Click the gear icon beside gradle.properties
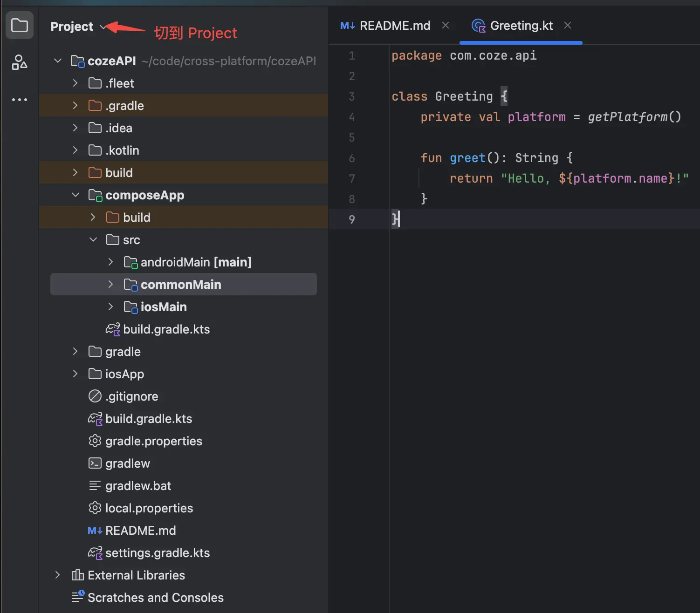Viewport: 700px width, 613px height. [x=95, y=441]
